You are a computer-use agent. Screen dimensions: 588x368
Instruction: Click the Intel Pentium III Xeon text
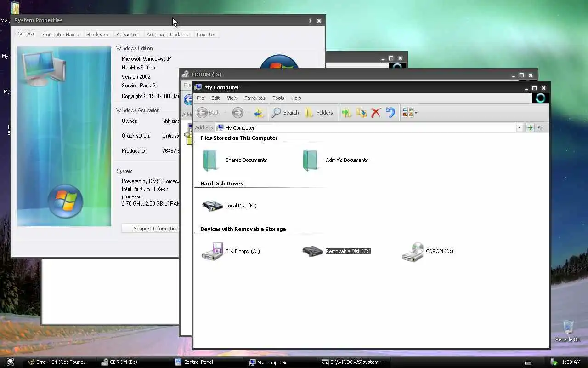point(145,189)
